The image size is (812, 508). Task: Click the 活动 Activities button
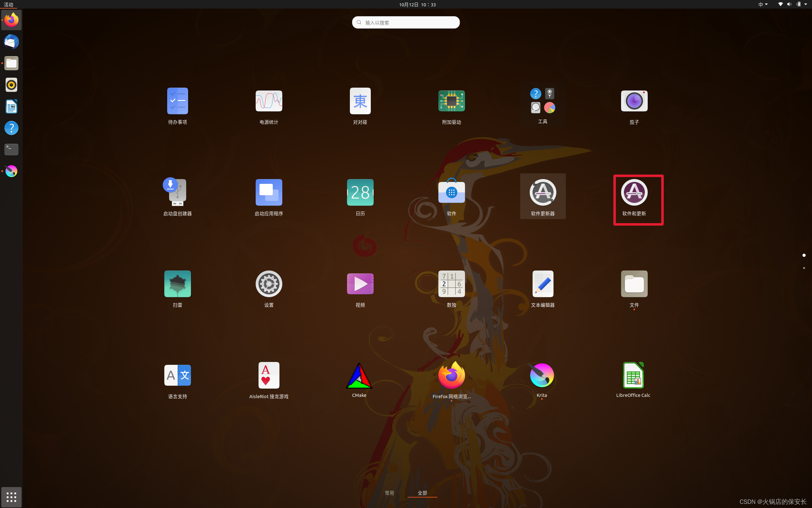[8, 4]
